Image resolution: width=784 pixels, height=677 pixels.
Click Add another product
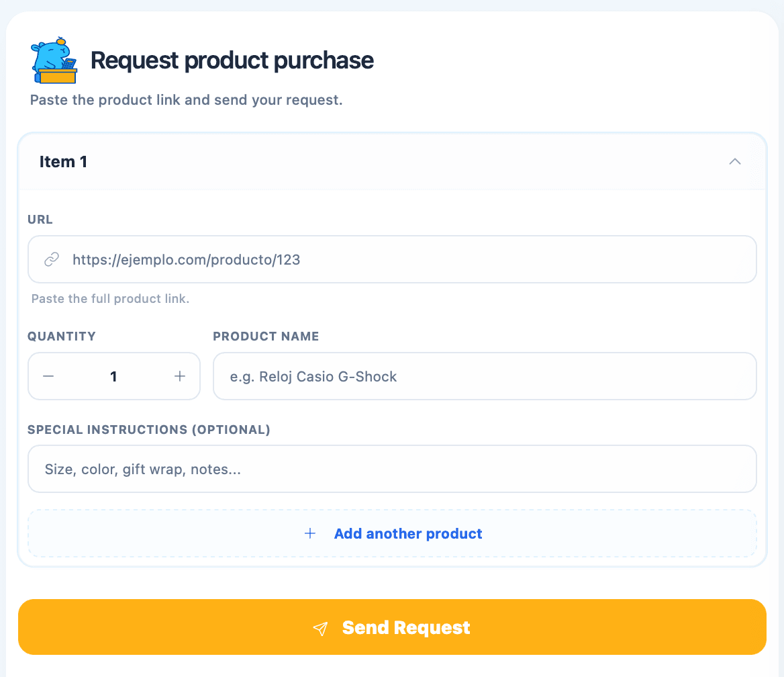[392, 533]
